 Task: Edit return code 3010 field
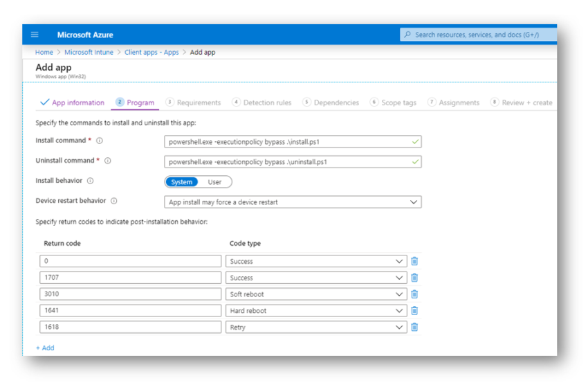[131, 294]
